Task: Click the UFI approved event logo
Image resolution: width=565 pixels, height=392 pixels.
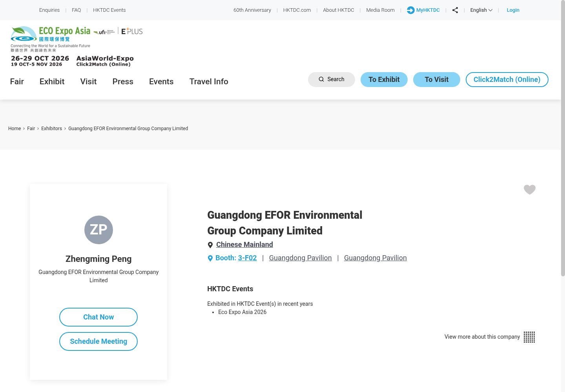Action: tap(104, 32)
